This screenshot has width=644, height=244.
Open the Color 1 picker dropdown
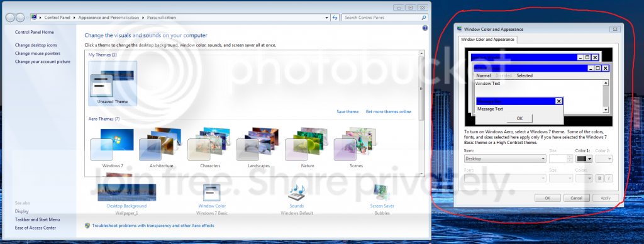[x=583, y=158]
